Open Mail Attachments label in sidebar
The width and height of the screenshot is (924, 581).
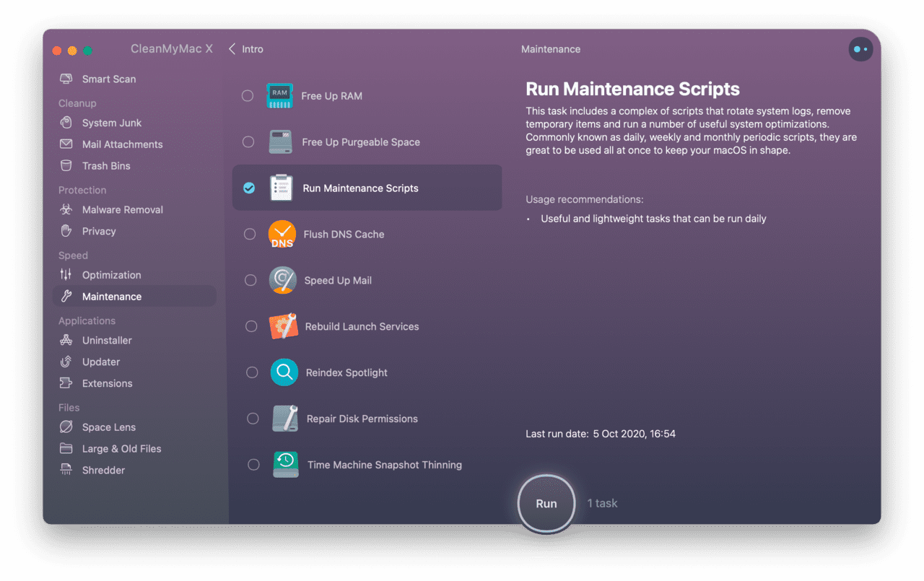[x=123, y=144]
